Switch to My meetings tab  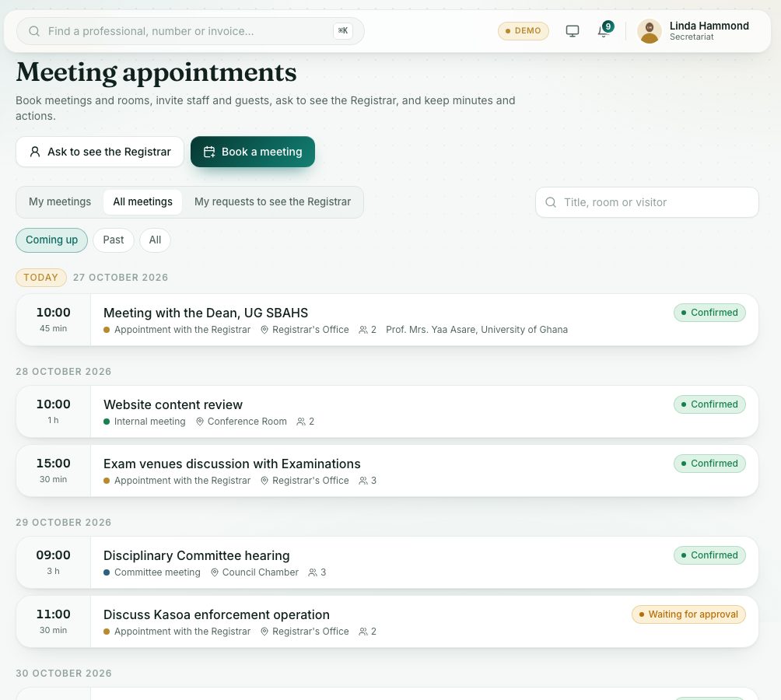click(60, 201)
